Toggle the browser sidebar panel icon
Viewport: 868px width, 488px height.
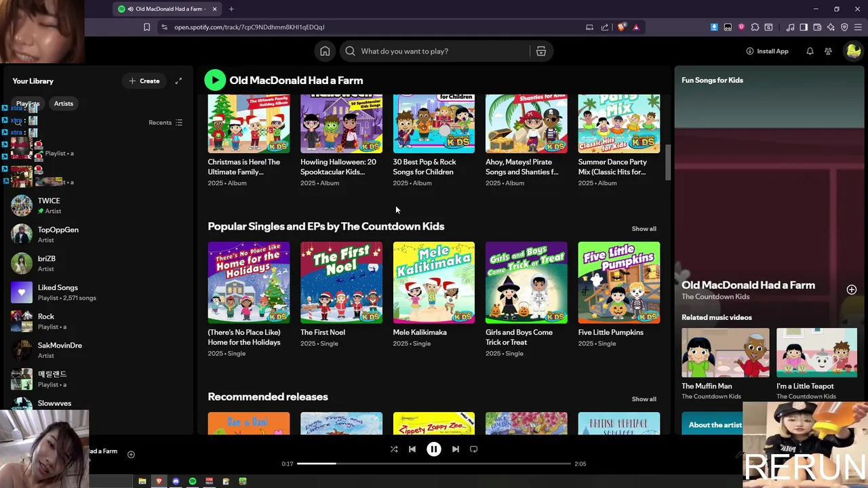(x=804, y=27)
